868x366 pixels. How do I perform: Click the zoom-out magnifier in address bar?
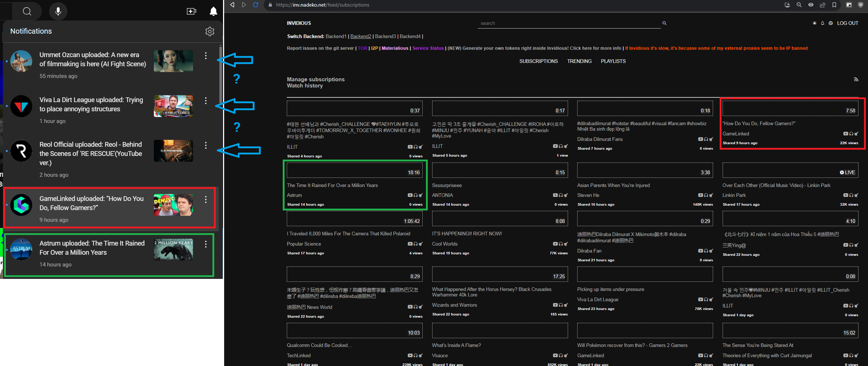click(799, 5)
